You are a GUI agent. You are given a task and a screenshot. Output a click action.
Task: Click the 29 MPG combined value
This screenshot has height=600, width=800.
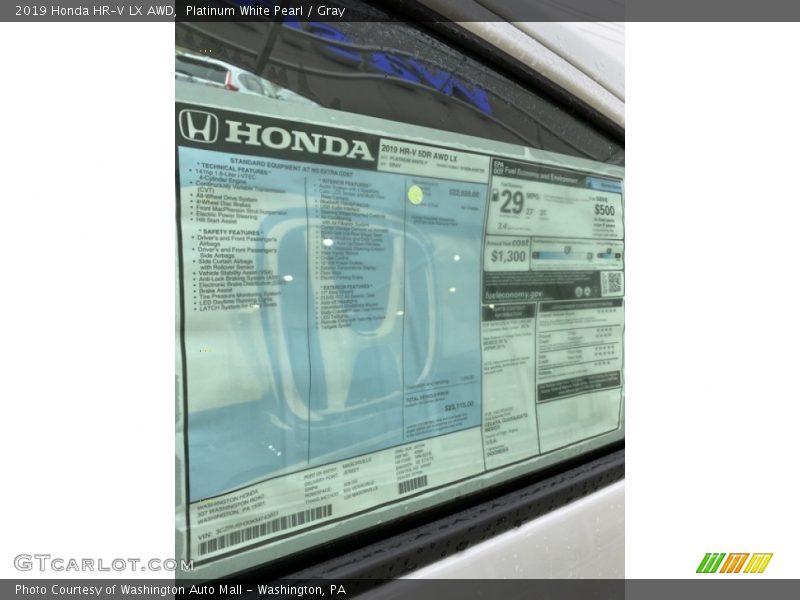[x=511, y=203]
